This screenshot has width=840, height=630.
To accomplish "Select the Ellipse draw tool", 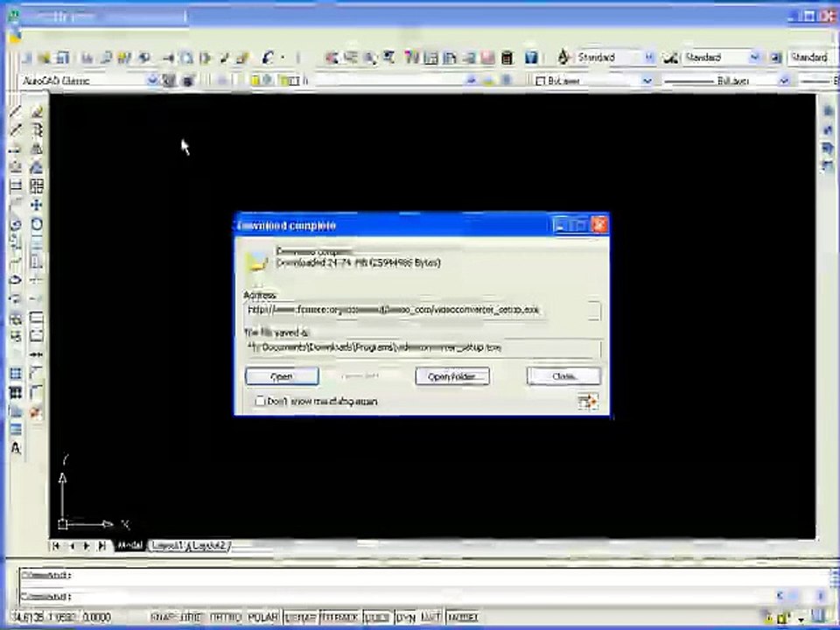I will [x=16, y=280].
